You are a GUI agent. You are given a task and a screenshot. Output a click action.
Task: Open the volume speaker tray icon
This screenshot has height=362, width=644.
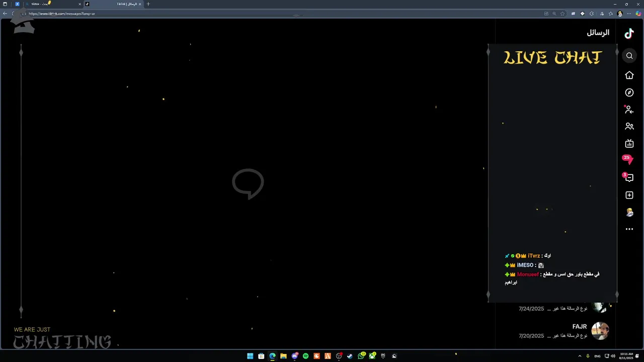pos(613,356)
